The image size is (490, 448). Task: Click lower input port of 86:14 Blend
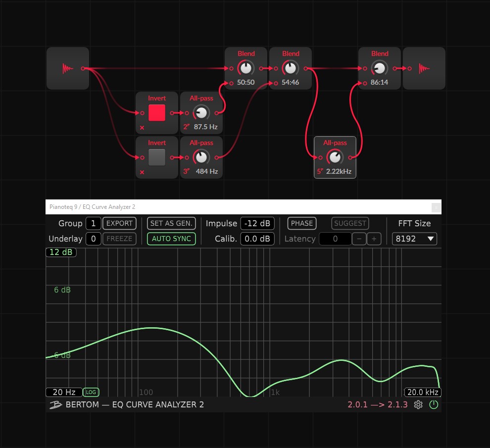click(x=365, y=83)
